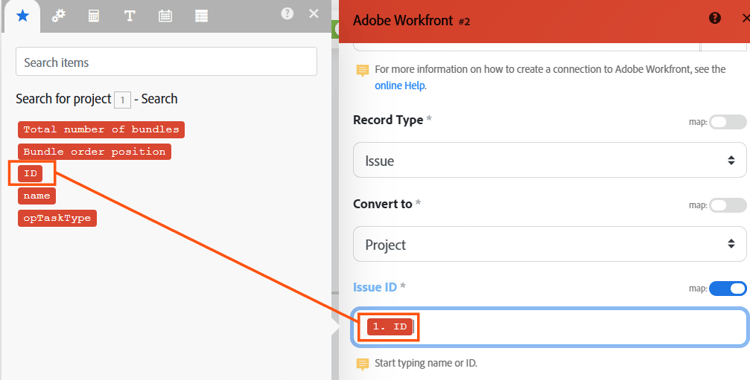Select the opTaskType mapping token
This screenshot has width=750, height=380.
click(x=57, y=218)
